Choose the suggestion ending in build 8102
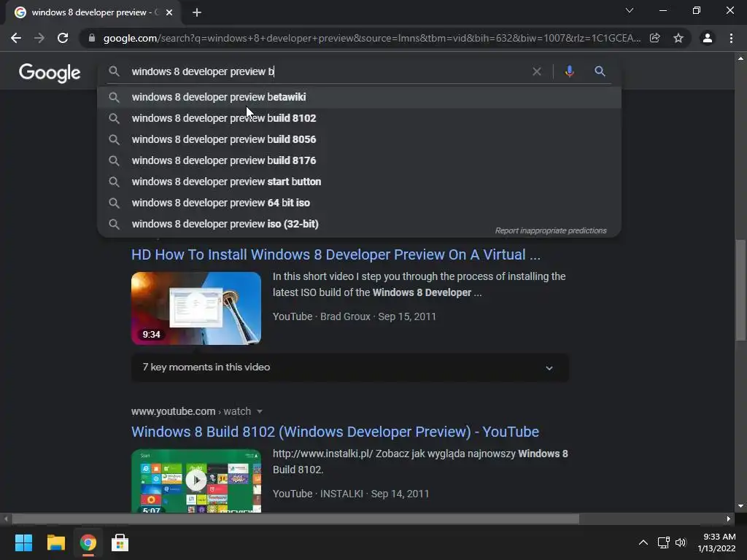 (x=359, y=118)
